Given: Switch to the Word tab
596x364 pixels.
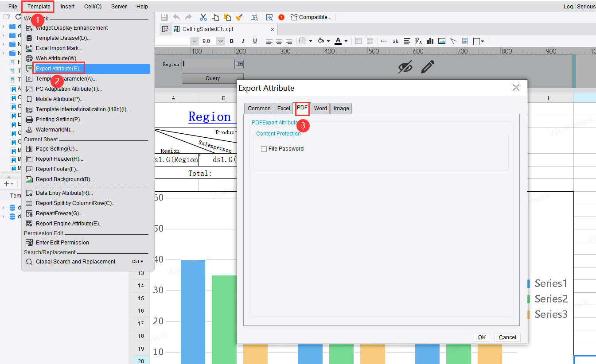Looking at the screenshot, I should coord(320,108).
